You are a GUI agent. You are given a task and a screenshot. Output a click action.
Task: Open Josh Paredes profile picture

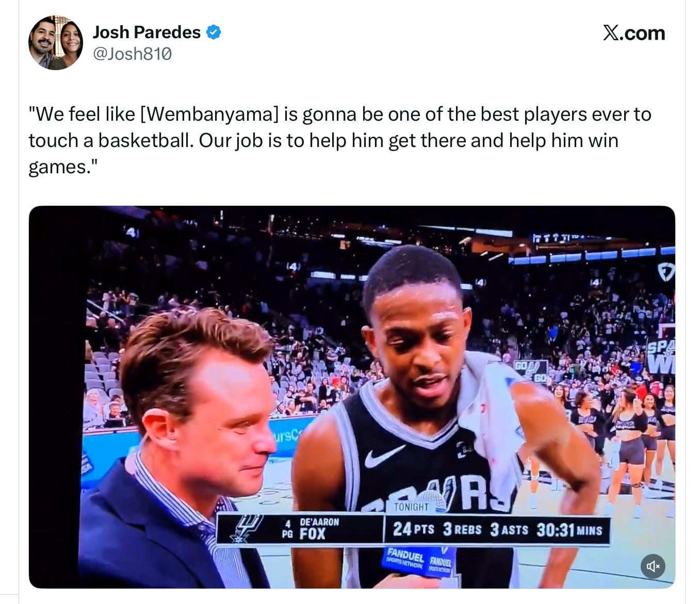(55, 43)
